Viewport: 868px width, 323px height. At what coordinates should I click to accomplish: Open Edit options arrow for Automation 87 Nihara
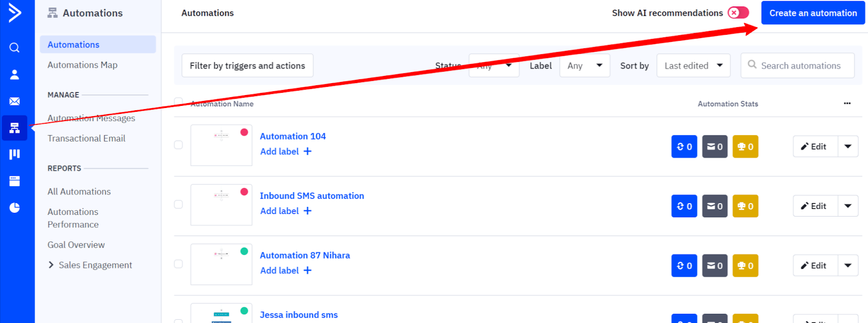coord(848,265)
